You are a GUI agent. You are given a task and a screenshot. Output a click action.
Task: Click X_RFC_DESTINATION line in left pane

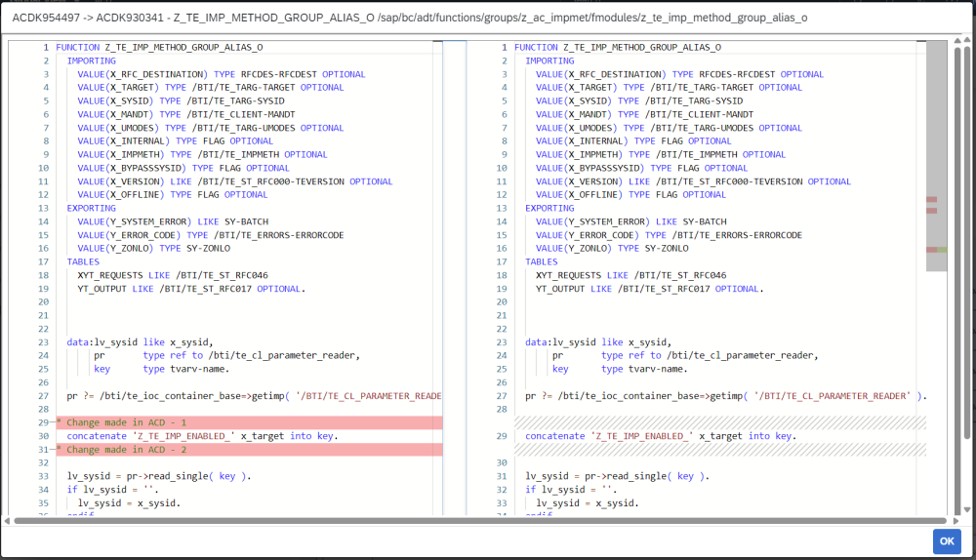pyautogui.click(x=222, y=74)
